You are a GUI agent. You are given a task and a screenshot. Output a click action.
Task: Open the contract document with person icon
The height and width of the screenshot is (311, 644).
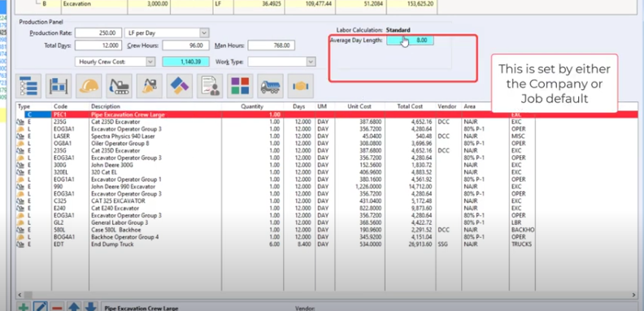pos(210,86)
